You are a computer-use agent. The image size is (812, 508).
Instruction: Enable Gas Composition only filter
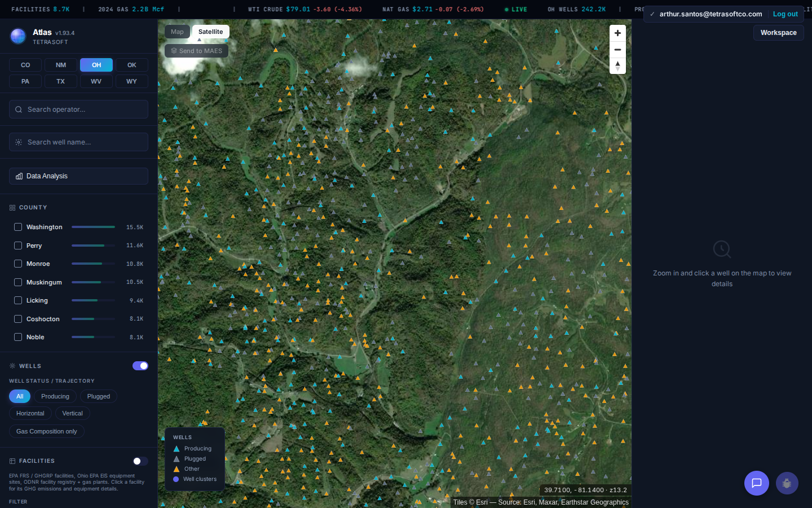coord(47,431)
